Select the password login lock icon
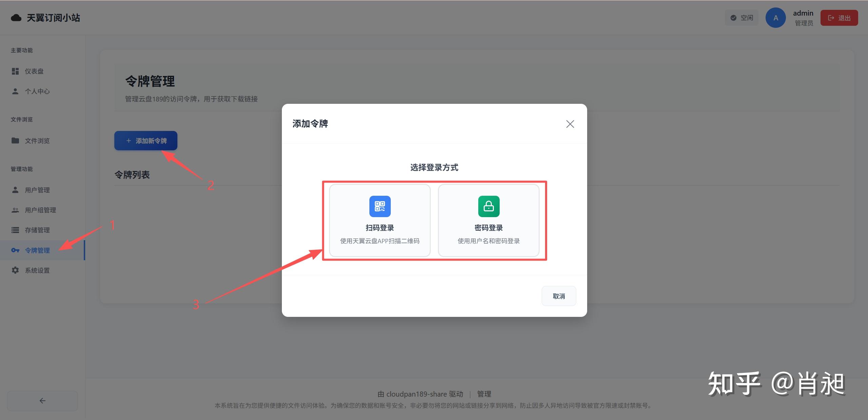Screen dimensions: 868x420 pos(488,206)
